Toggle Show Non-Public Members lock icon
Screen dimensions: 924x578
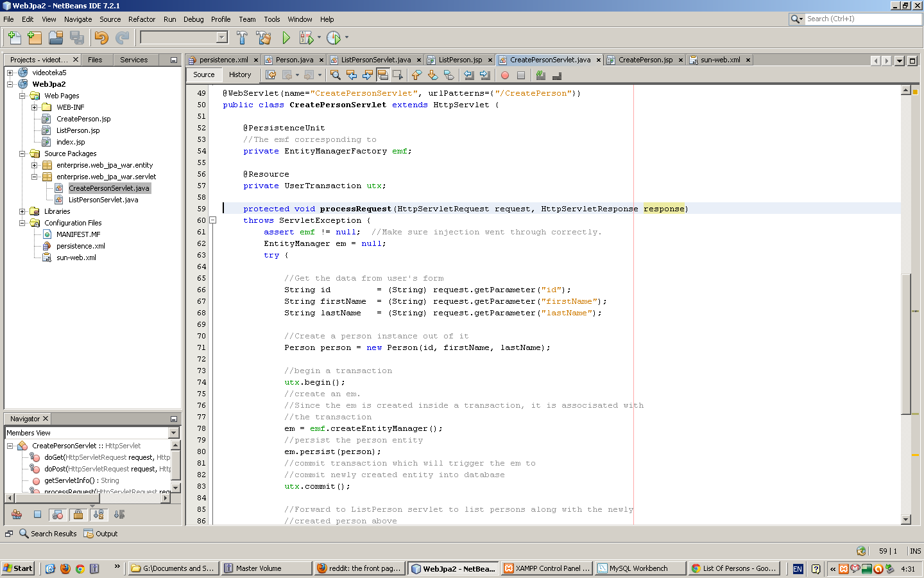point(78,514)
